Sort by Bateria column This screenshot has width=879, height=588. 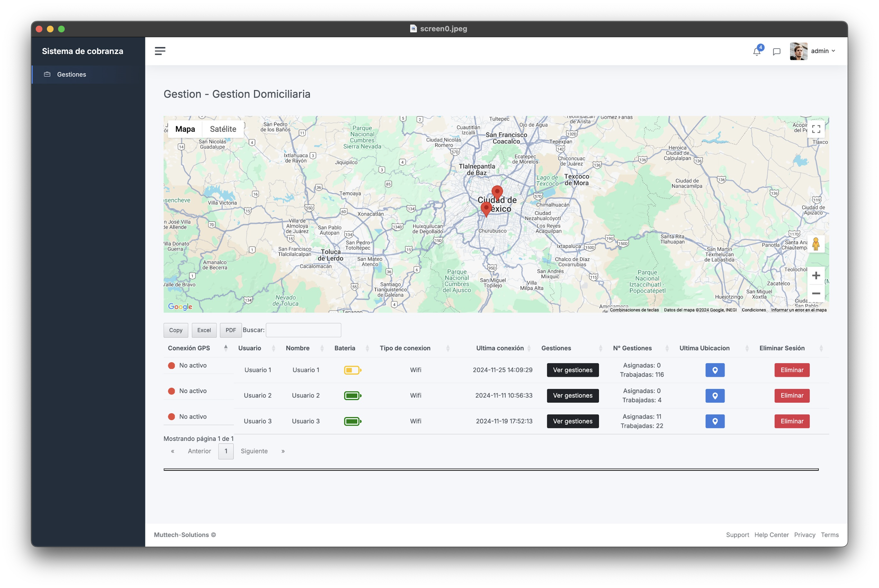point(352,348)
